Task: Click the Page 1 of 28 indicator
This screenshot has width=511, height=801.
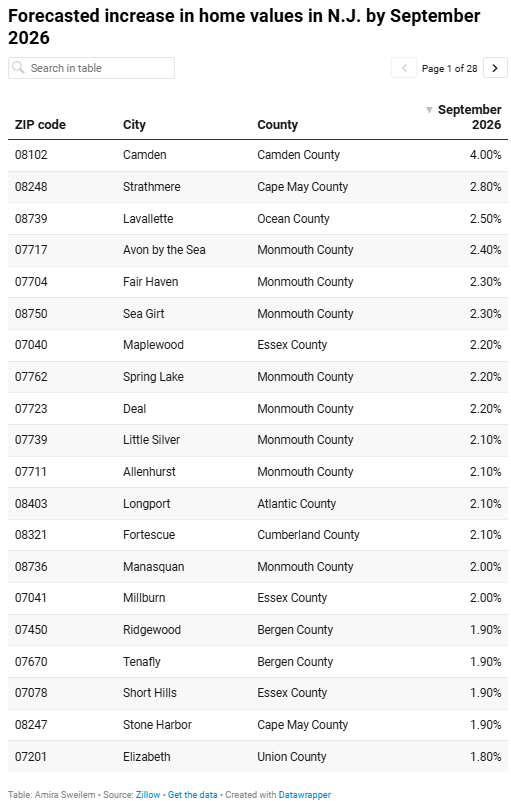Action: click(x=450, y=68)
